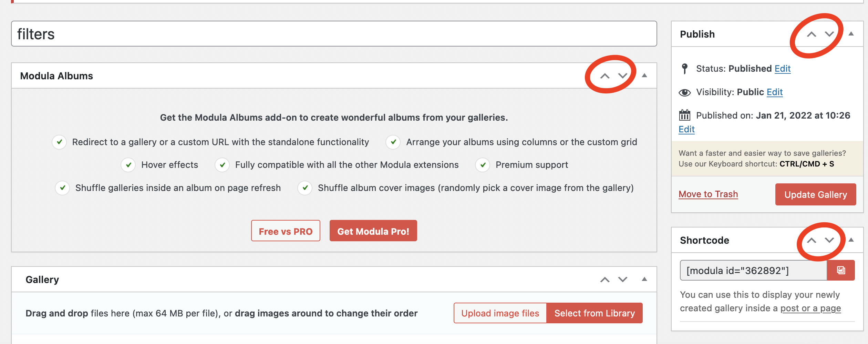Toggle the Hover effects checkmark

coord(128,165)
